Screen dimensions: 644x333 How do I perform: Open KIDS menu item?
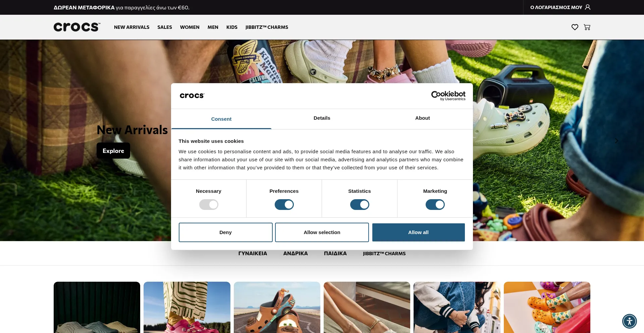[x=232, y=27]
